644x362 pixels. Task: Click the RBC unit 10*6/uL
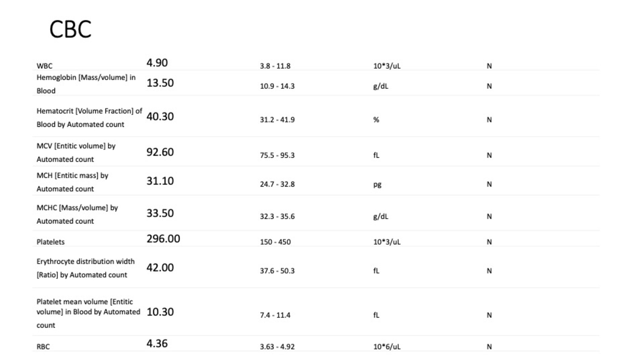(x=386, y=347)
